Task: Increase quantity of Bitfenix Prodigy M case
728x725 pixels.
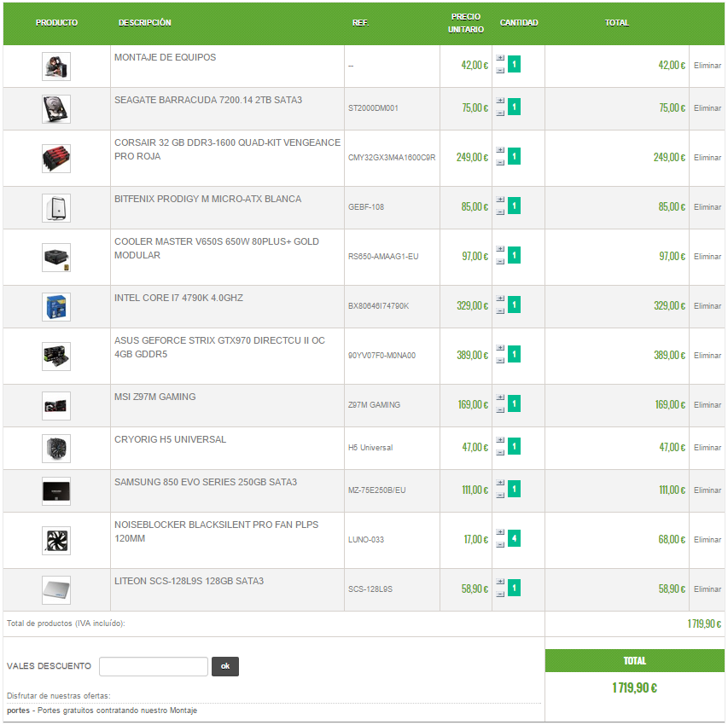Action: point(500,200)
